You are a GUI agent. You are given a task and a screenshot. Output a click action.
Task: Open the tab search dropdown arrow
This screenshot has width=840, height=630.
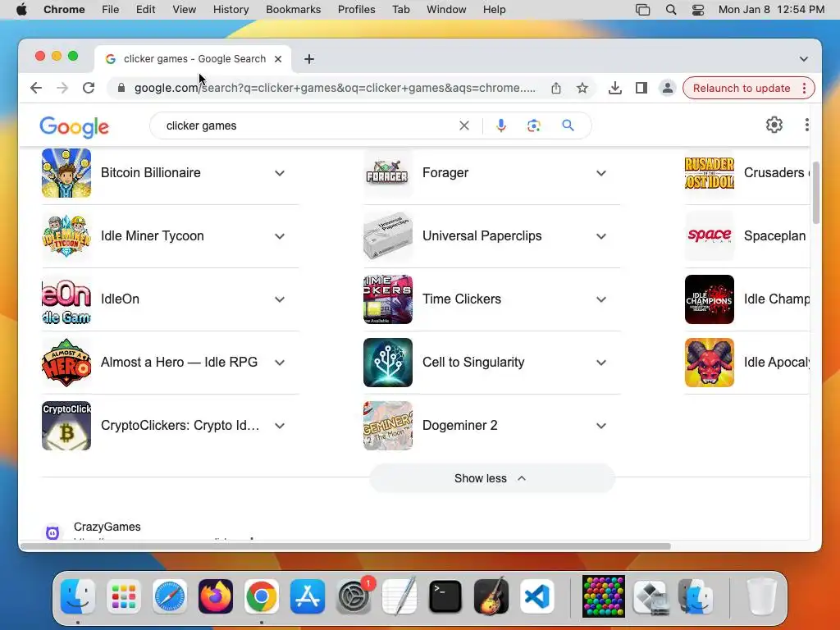click(x=804, y=59)
